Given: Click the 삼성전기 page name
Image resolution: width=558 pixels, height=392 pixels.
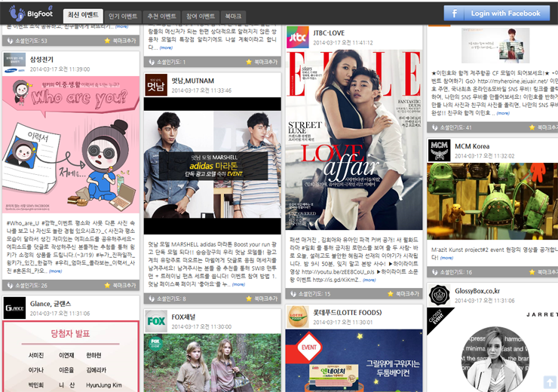Looking at the screenshot, I should coord(41,60).
